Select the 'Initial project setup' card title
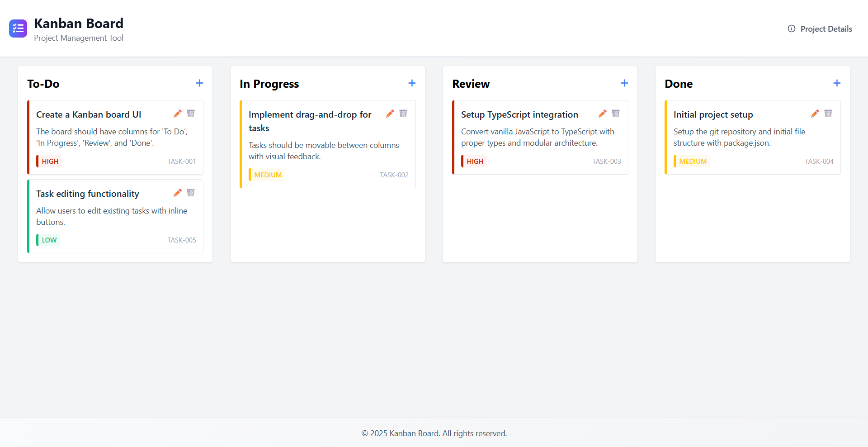Screen dimensions: 868x447 point(713,114)
